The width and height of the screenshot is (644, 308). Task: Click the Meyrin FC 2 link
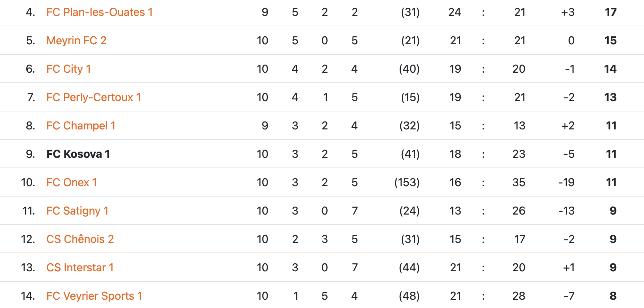(76, 41)
